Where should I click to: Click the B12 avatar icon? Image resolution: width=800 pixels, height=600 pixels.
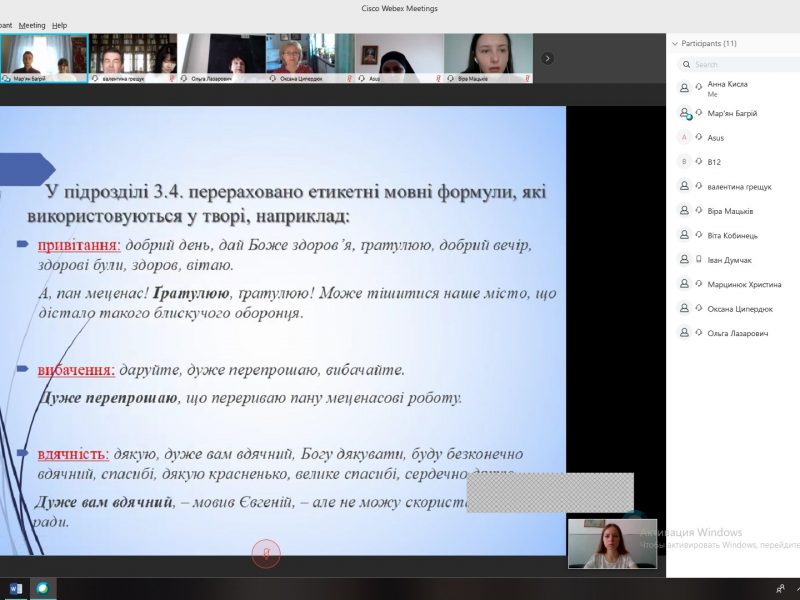point(684,161)
